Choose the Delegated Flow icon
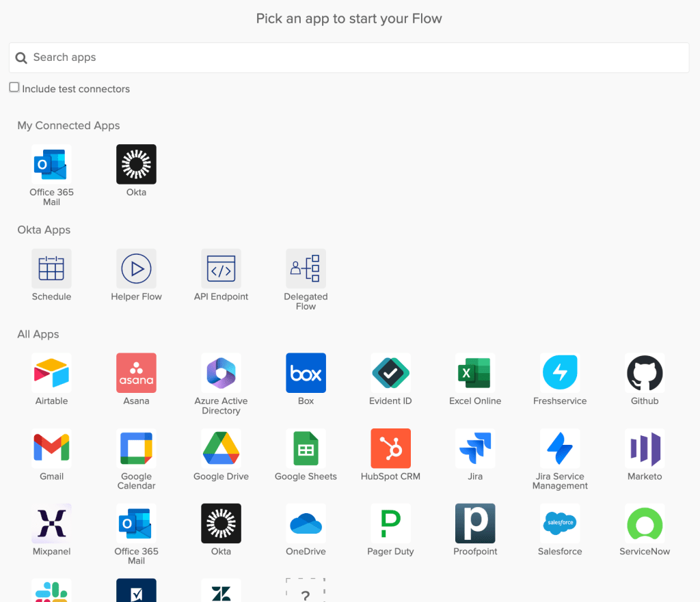This screenshot has height=602, width=700. (306, 269)
